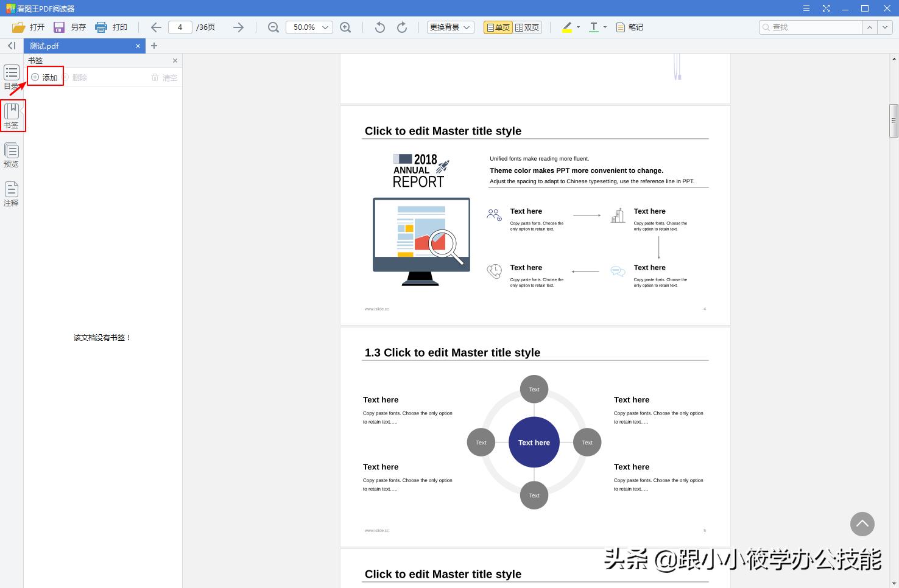Image resolution: width=899 pixels, height=588 pixels.
Task: Open the hamburger menu at top right
Action: 805,9
